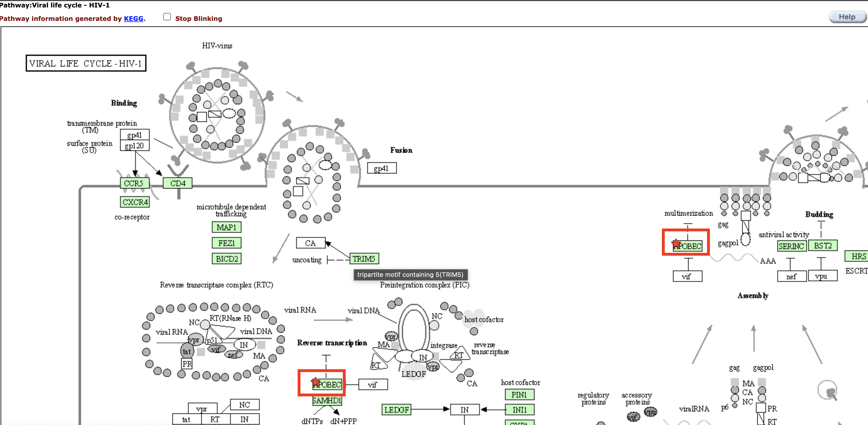Click the vif box beside APOBEC
This screenshot has height=425, width=868.
click(x=373, y=385)
